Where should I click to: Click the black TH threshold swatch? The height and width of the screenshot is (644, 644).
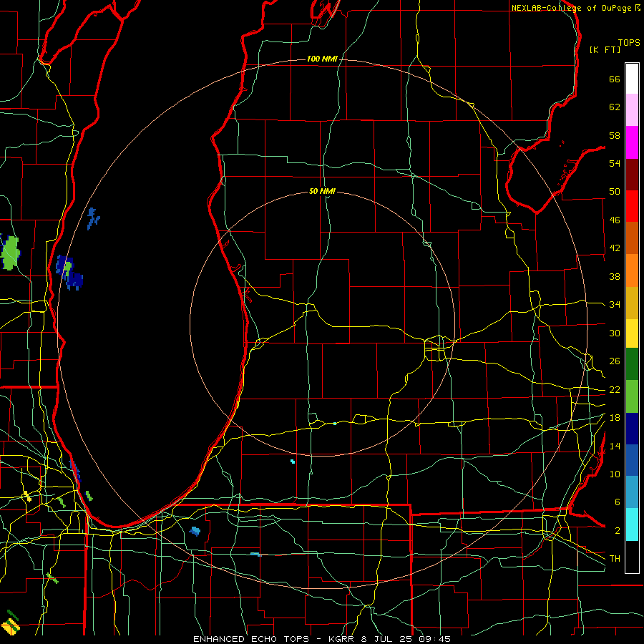pyautogui.click(x=632, y=557)
